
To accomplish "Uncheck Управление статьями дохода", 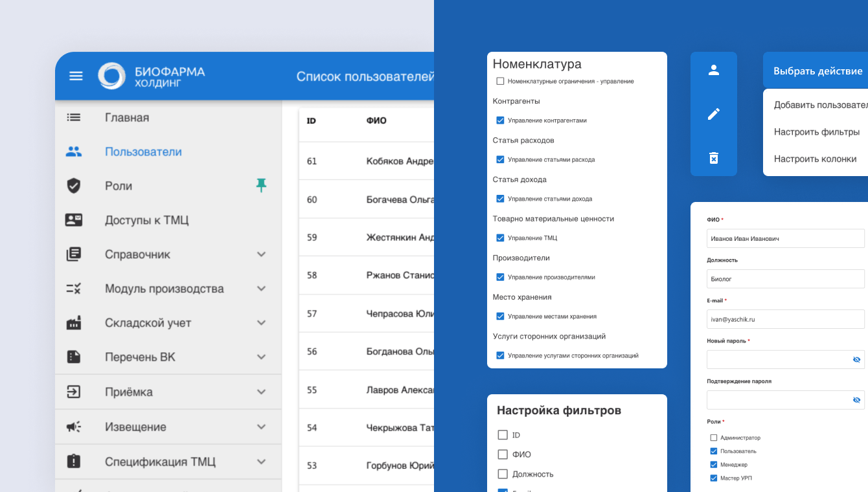I will 500,199.
